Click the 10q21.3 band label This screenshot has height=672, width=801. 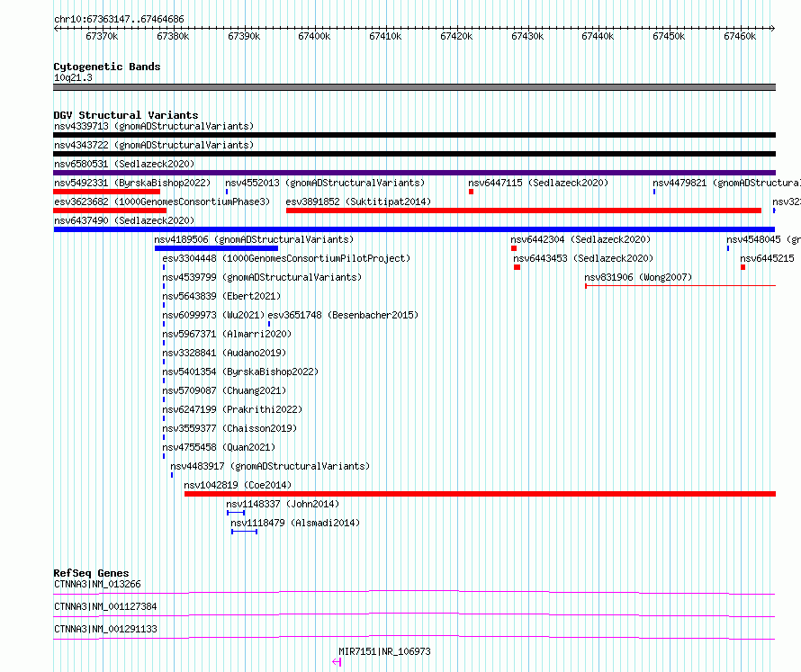[73, 77]
